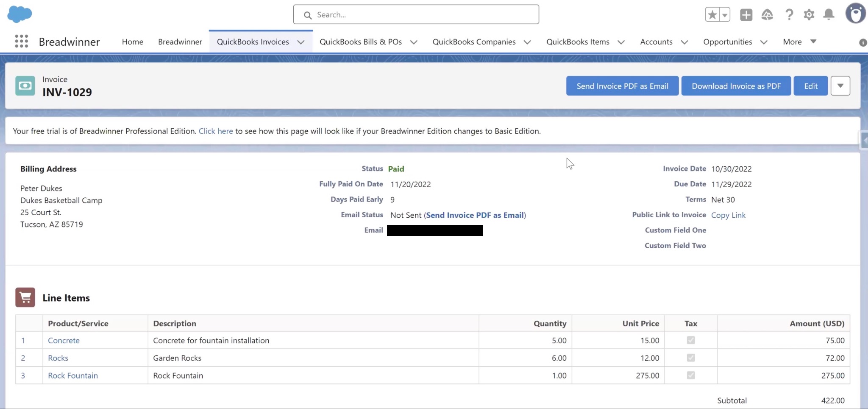
Task: Toggle the Tax checkbox for Concrete line item
Action: (x=690, y=340)
